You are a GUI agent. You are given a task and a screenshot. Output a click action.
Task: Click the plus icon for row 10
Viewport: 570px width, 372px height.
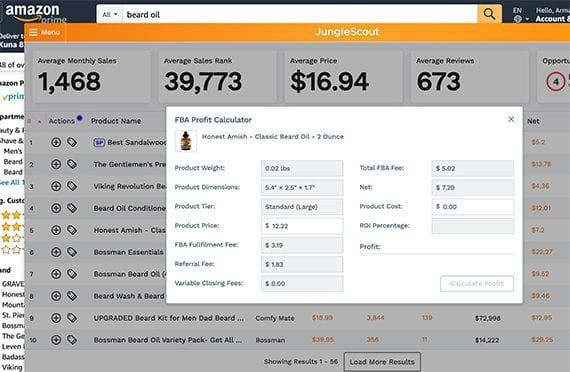coord(56,340)
